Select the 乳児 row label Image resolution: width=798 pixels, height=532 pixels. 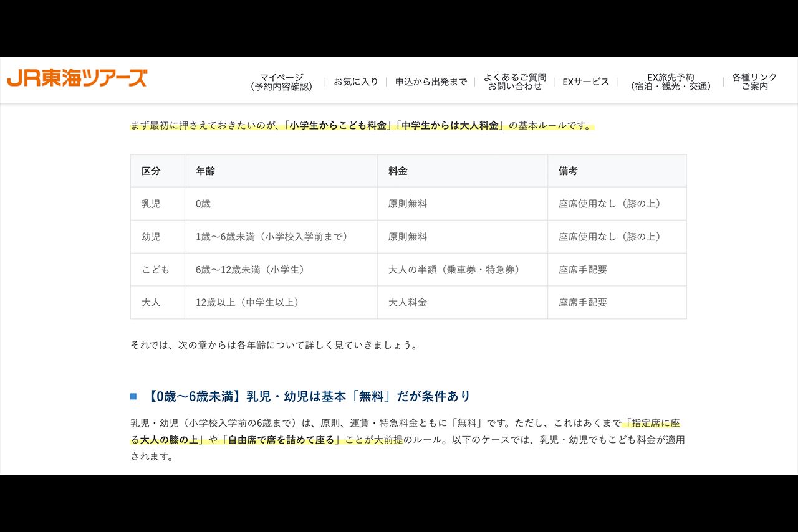coord(151,204)
